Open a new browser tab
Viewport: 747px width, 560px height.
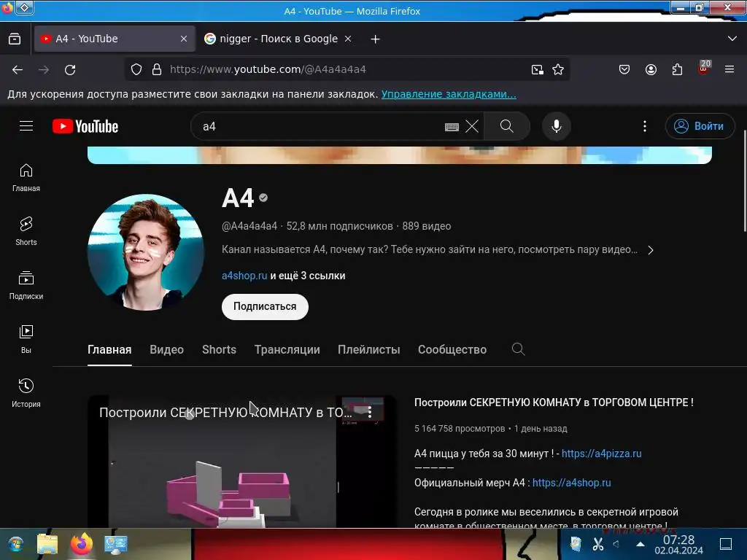pos(376,39)
